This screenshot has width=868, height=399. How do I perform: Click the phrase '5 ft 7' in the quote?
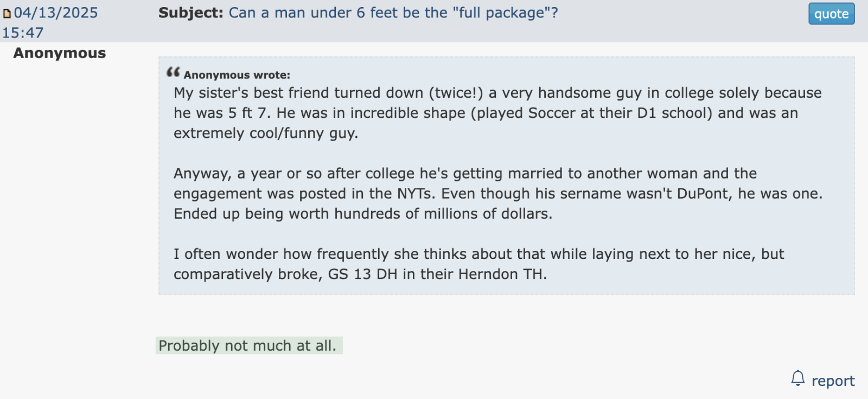(x=247, y=113)
